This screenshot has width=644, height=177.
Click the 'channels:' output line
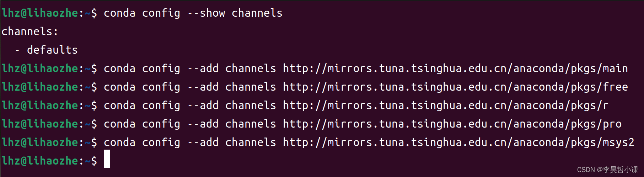coord(29,32)
